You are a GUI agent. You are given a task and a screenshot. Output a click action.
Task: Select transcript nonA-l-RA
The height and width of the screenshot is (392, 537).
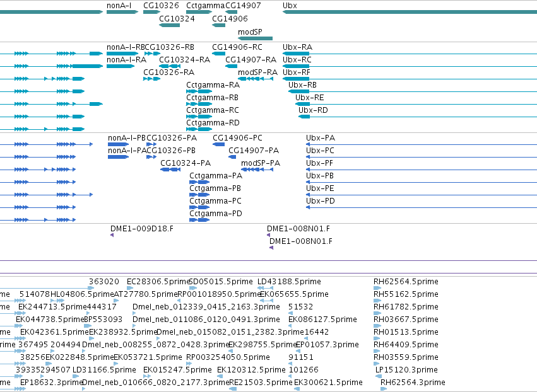(x=120, y=66)
